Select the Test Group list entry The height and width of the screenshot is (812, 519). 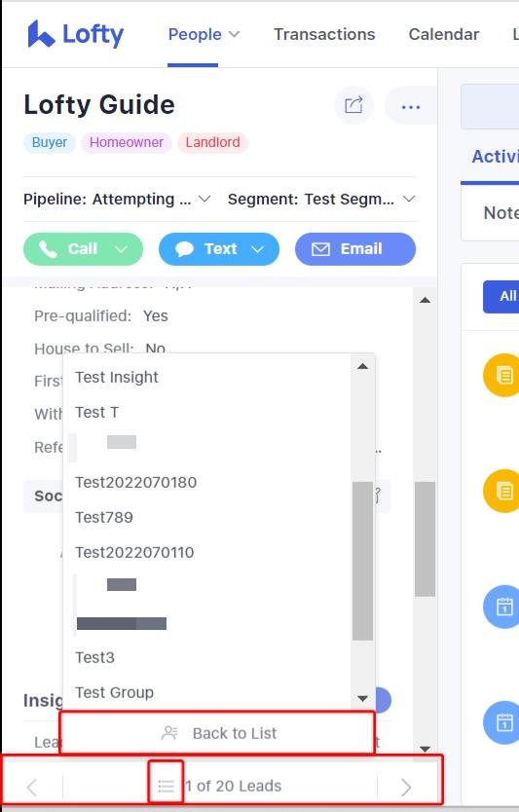pyautogui.click(x=115, y=692)
